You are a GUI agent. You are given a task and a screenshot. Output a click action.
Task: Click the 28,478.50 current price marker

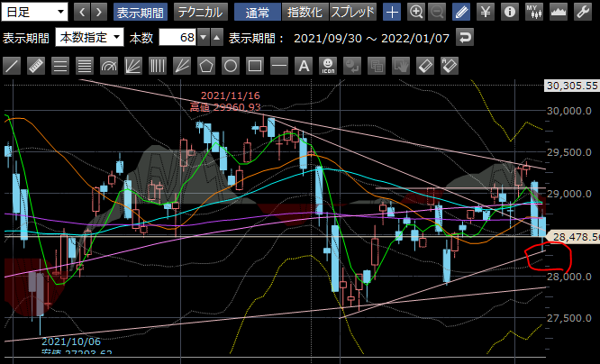coord(572,234)
